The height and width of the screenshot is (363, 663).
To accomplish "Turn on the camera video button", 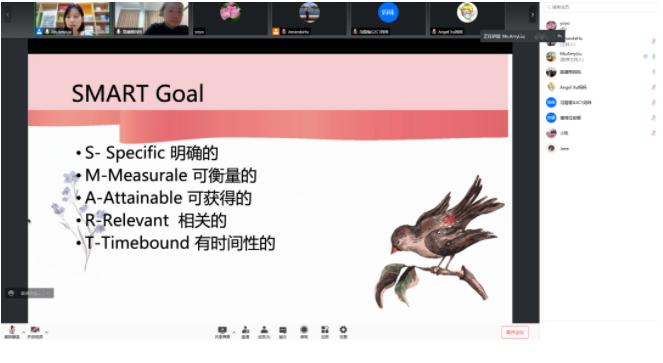I will [x=35, y=331].
